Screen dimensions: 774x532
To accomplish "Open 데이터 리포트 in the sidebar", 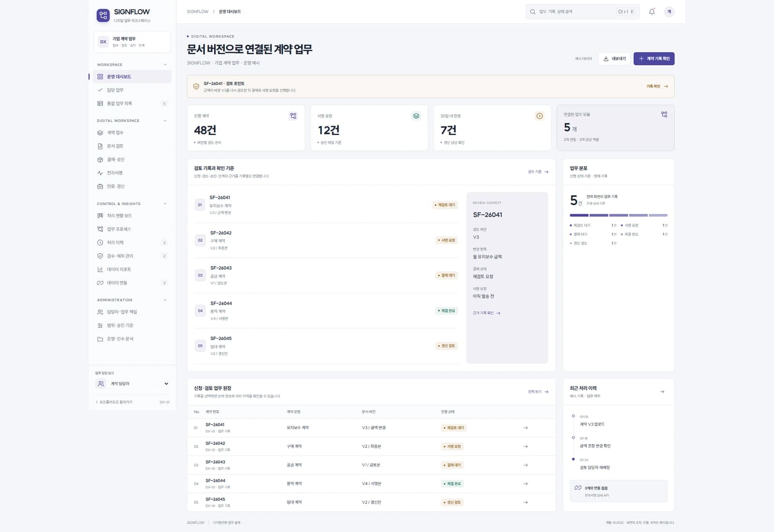I will click(132, 269).
